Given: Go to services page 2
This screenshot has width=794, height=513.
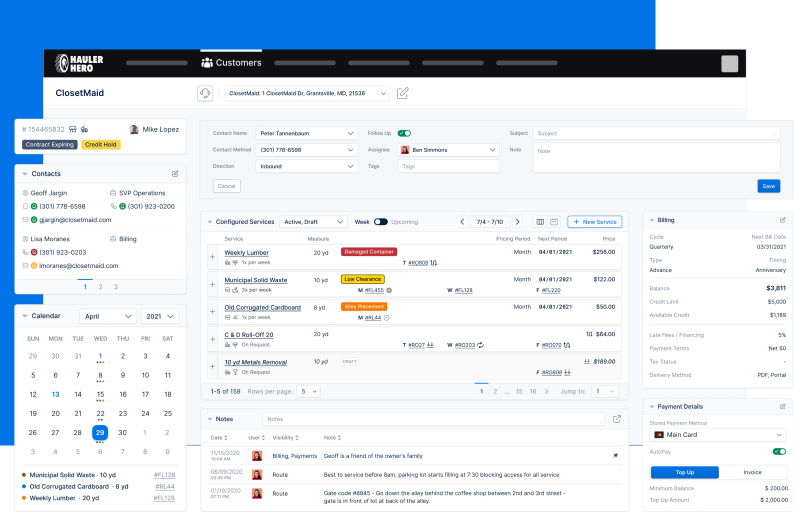Looking at the screenshot, I should tap(495, 391).
